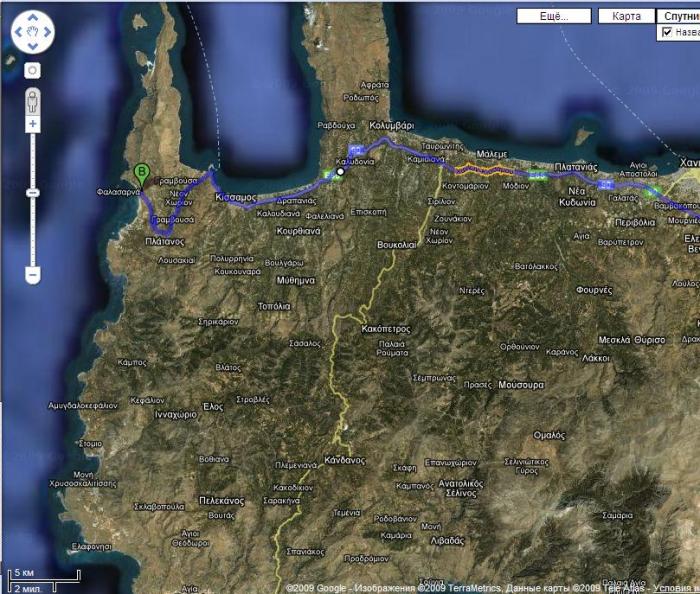This screenshot has height=594, width=700.
Task: Switch to Карта map view
Action: (x=626, y=17)
